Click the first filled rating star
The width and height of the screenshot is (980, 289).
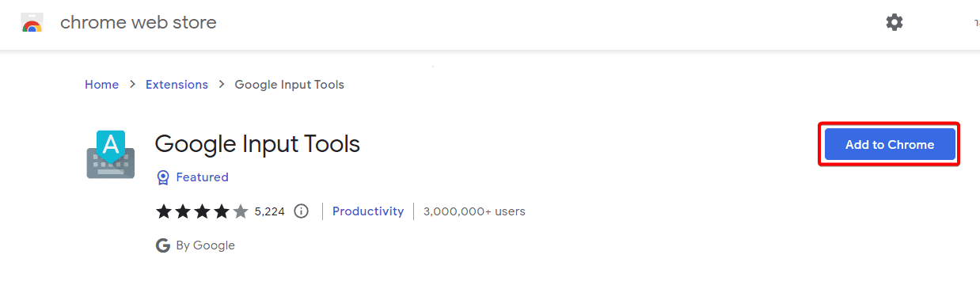point(164,211)
